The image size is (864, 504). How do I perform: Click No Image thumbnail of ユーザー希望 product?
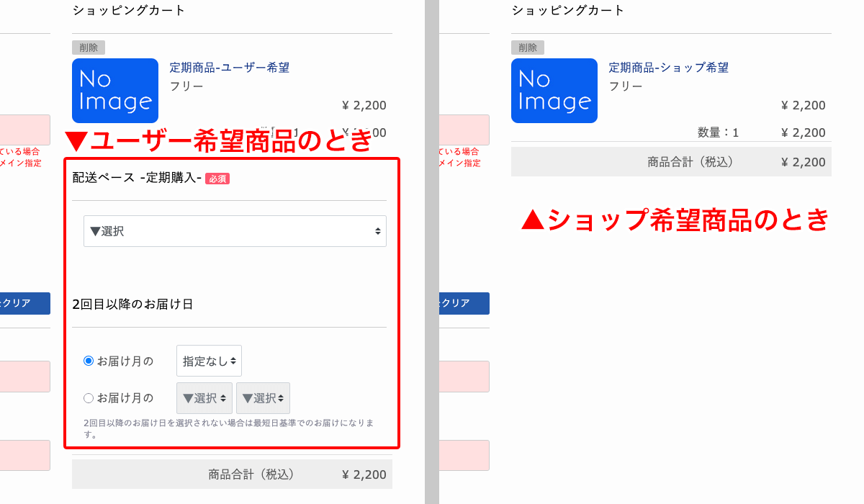click(x=115, y=91)
